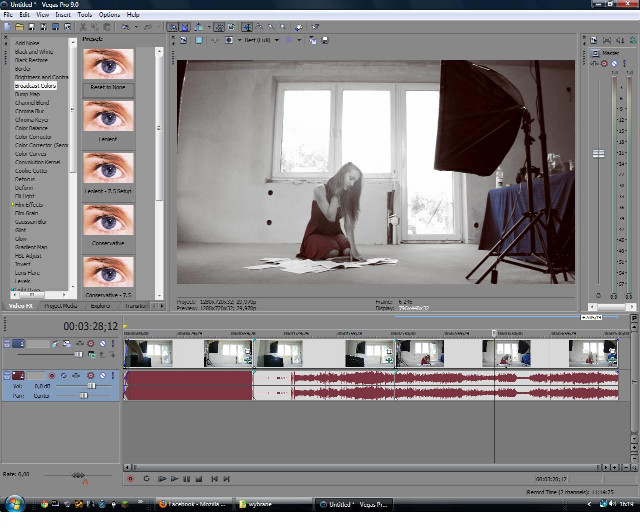Viewport: 640px width, 529px height.
Task: Adjust audio track 2 Pan slider
Action: coord(83,396)
